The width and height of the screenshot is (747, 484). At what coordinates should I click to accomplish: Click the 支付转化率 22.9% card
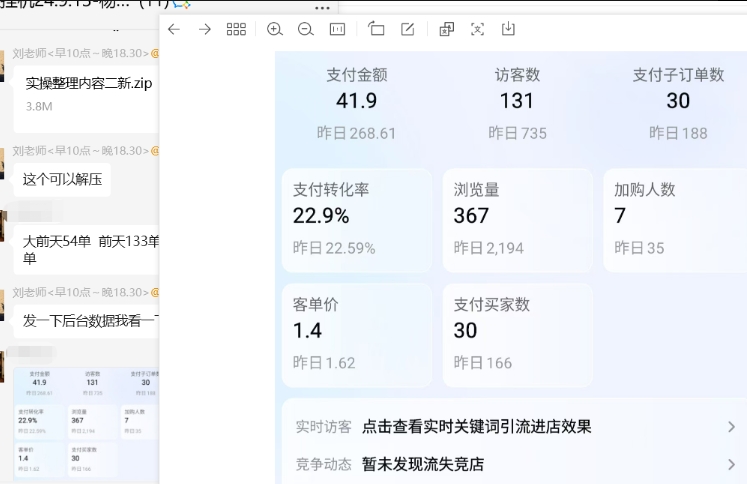(x=356, y=220)
